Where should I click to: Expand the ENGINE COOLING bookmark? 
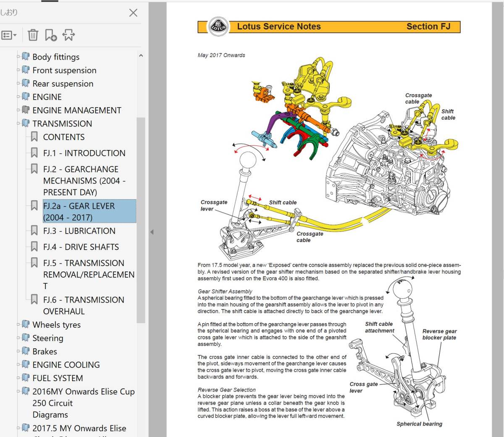(18, 365)
